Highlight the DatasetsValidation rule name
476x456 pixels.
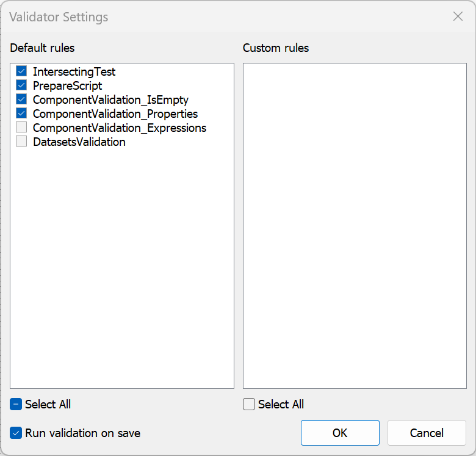(79, 142)
